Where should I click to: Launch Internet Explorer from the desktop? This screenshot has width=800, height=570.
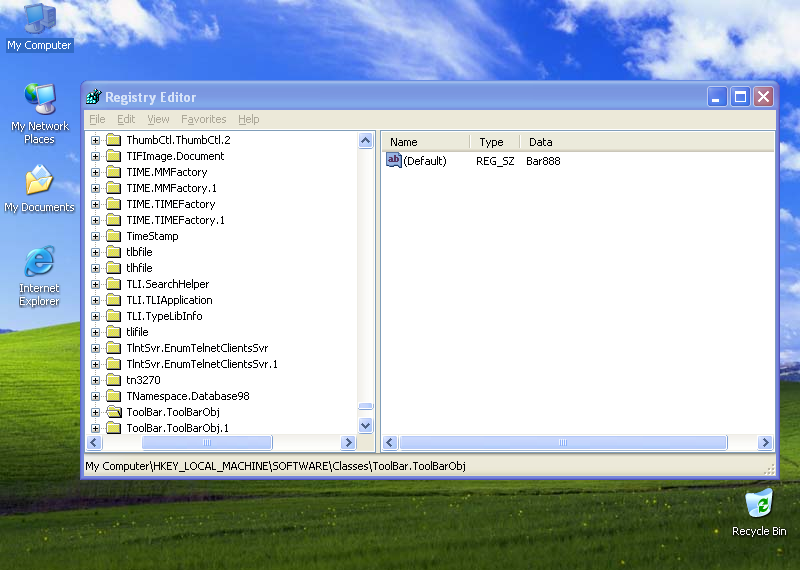point(39,263)
